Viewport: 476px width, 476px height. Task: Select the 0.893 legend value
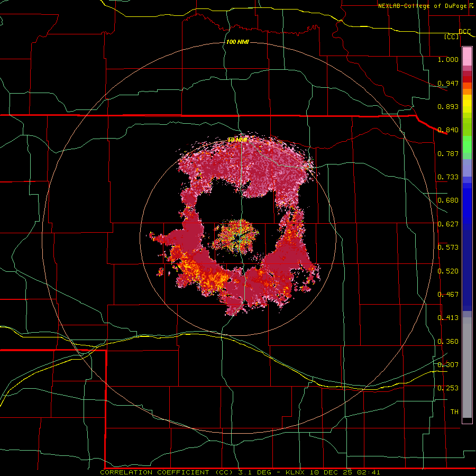pyautogui.click(x=448, y=106)
